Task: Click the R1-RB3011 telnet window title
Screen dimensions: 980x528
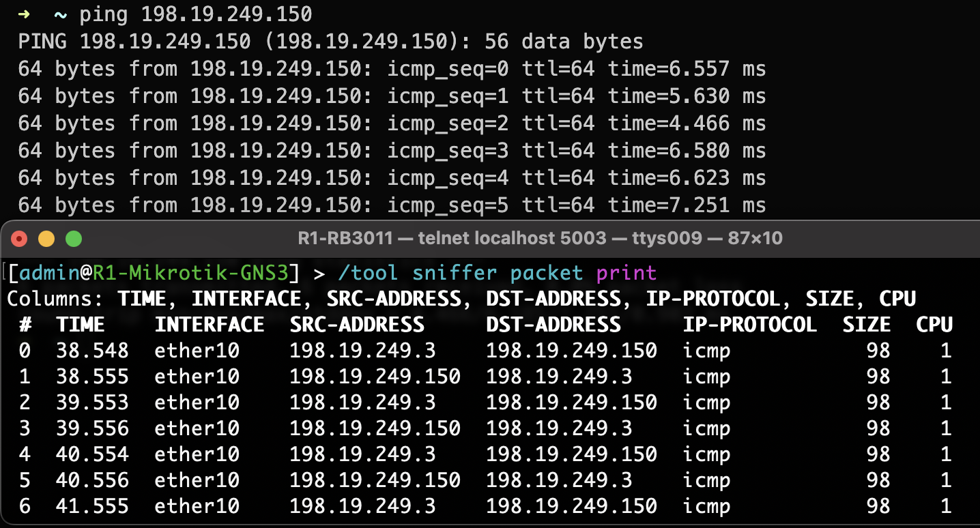Action: click(540, 239)
